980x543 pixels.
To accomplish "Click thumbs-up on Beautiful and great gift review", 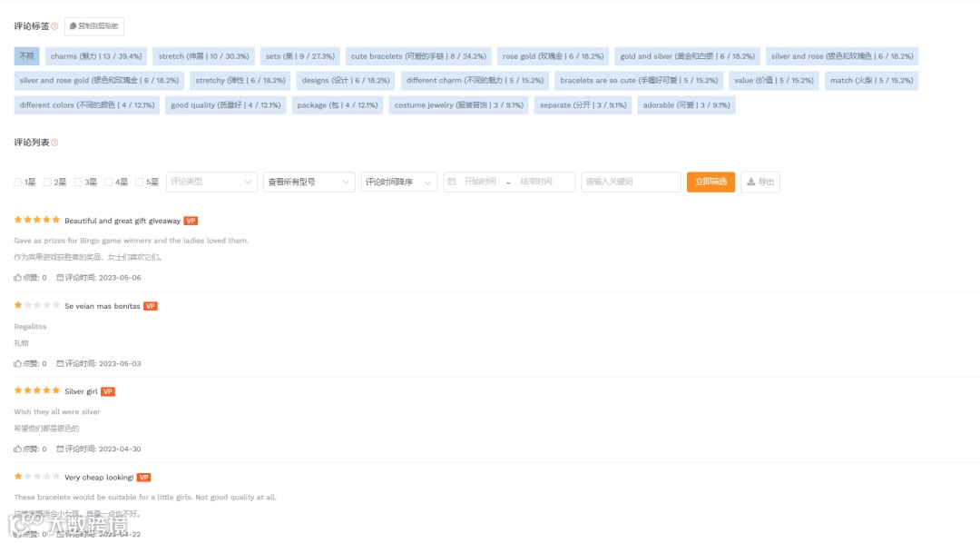I will point(17,278).
